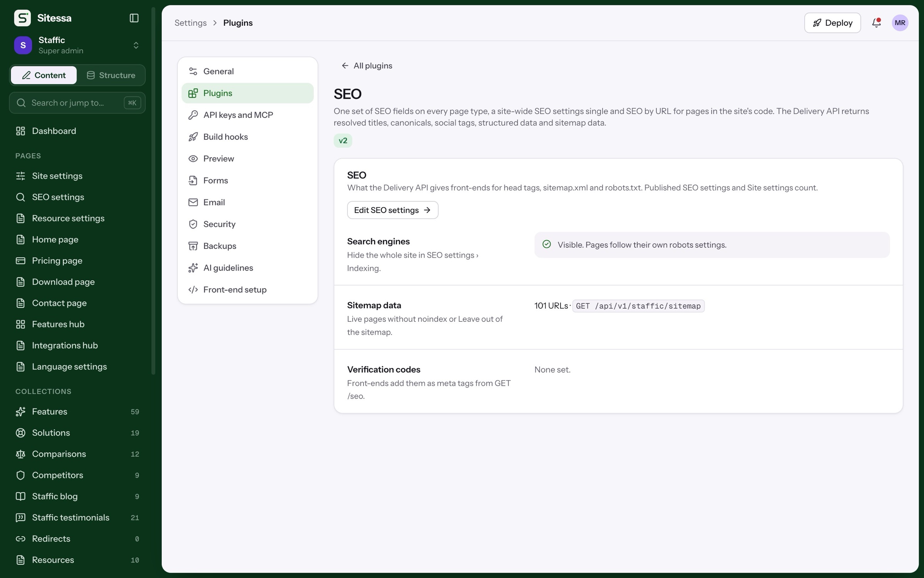Click the GET /api/v1/staffic/sitemap code
This screenshot has width=924, height=578.
click(638, 306)
